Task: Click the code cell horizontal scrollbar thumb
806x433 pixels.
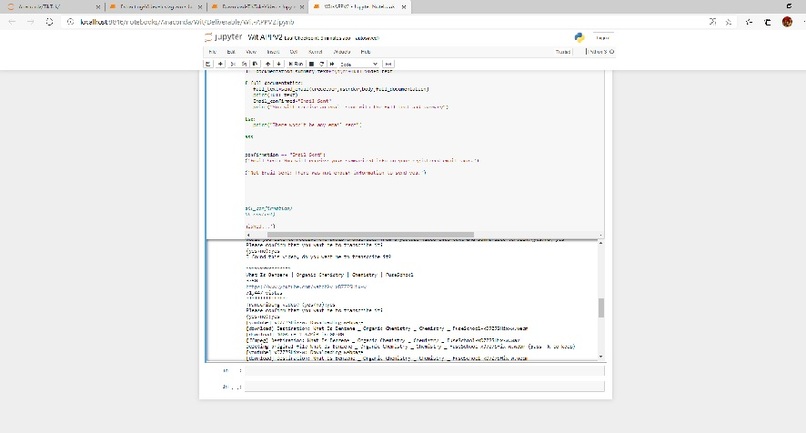Action: pos(370,235)
